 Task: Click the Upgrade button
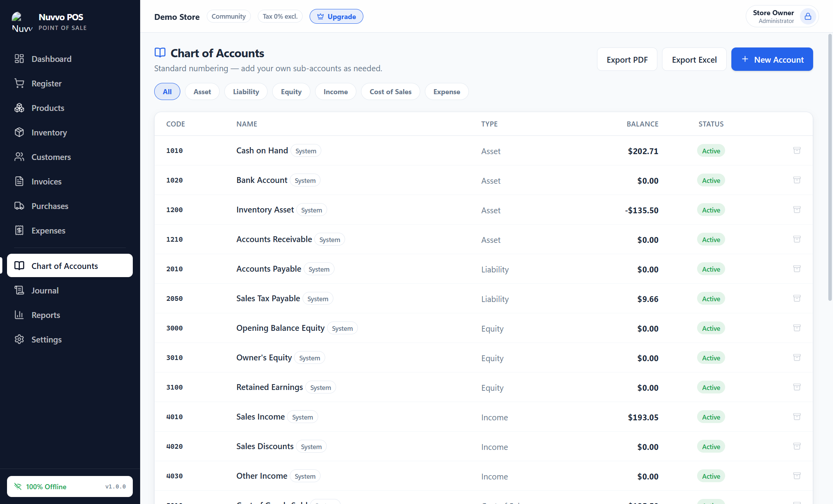pyautogui.click(x=336, y=16)
